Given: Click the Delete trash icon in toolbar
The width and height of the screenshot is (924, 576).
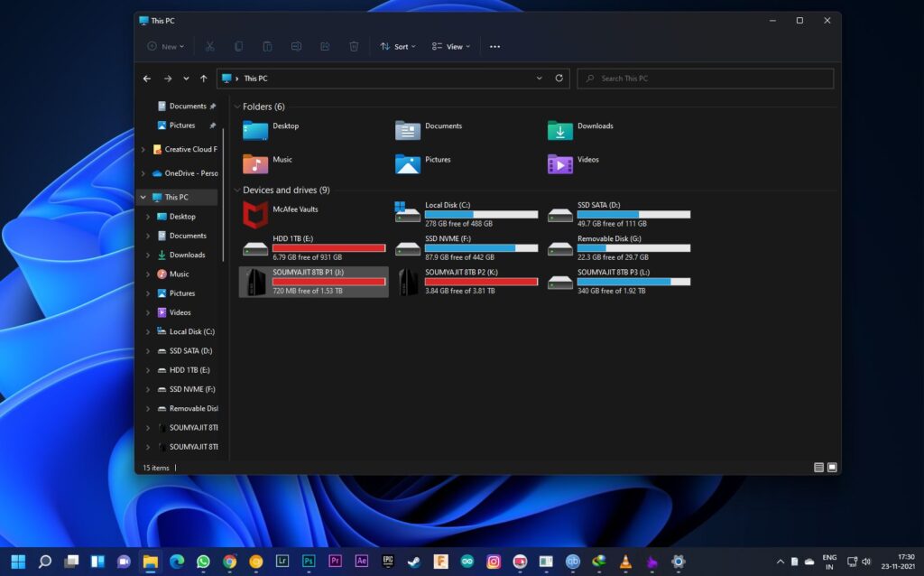Looking at the screenshot, I should click(x=354, y=47).
